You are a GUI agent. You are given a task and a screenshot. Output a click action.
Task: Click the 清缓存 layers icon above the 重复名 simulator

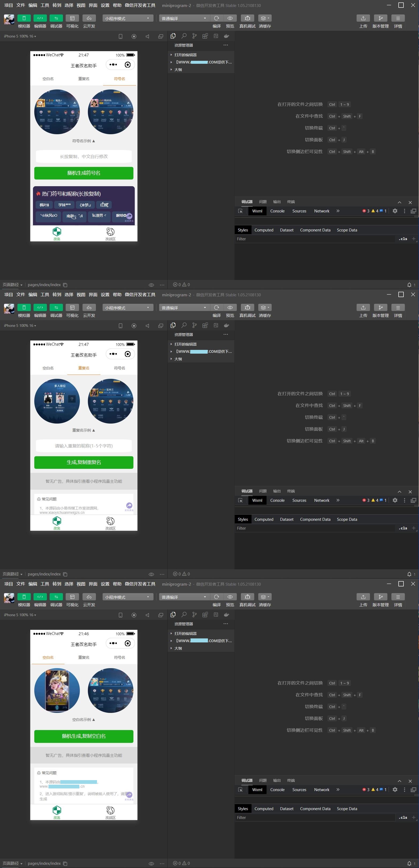(x=265, y=308)
